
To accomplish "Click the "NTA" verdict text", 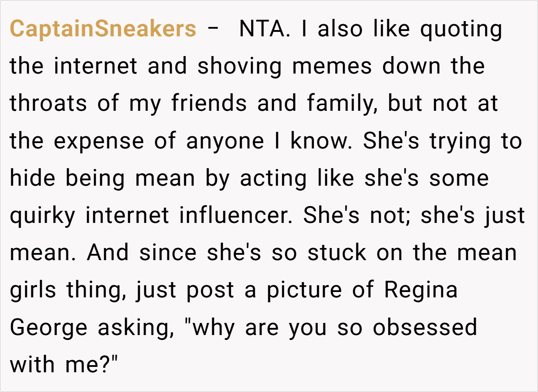I will 260,29.
